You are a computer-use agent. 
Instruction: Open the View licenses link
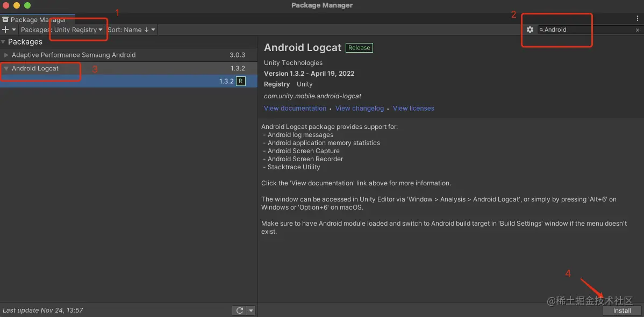(x=413, y=109)
